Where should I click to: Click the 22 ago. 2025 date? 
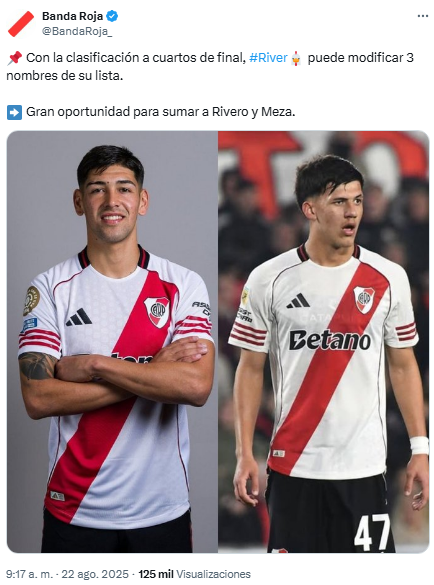coord(95,573)
